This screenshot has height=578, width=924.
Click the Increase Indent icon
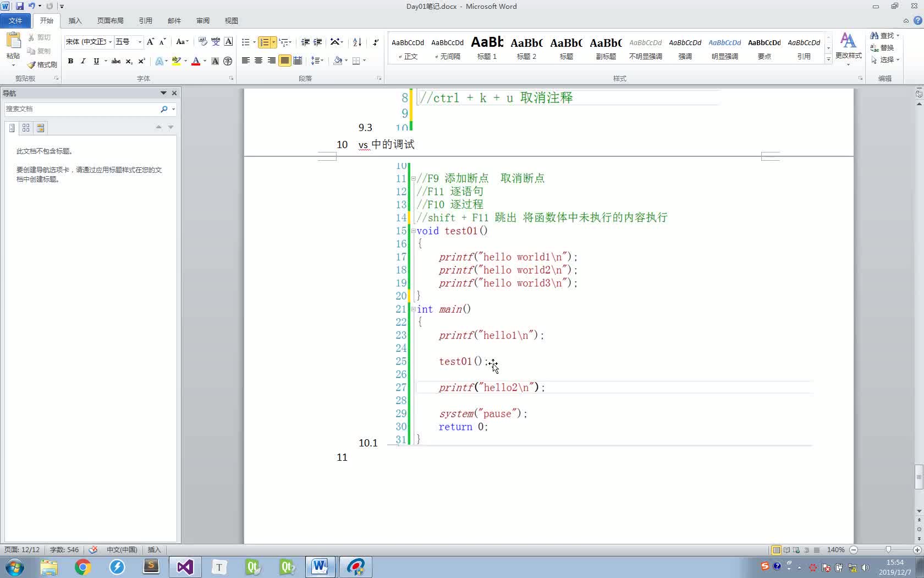tap(317, 42)
